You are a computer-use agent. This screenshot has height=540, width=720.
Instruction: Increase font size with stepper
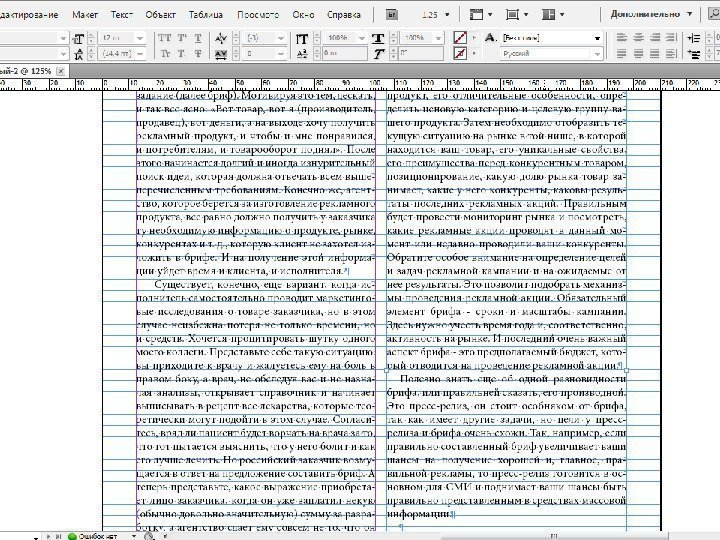91,35
